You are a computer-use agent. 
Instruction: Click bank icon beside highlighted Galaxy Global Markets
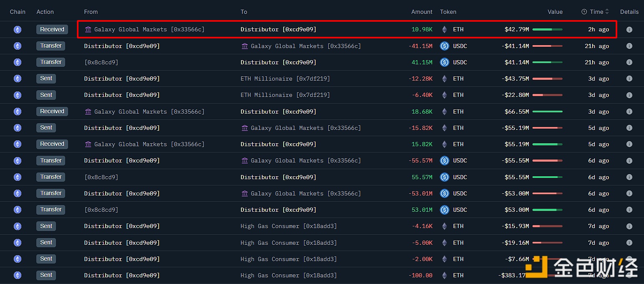pos(88,30)
